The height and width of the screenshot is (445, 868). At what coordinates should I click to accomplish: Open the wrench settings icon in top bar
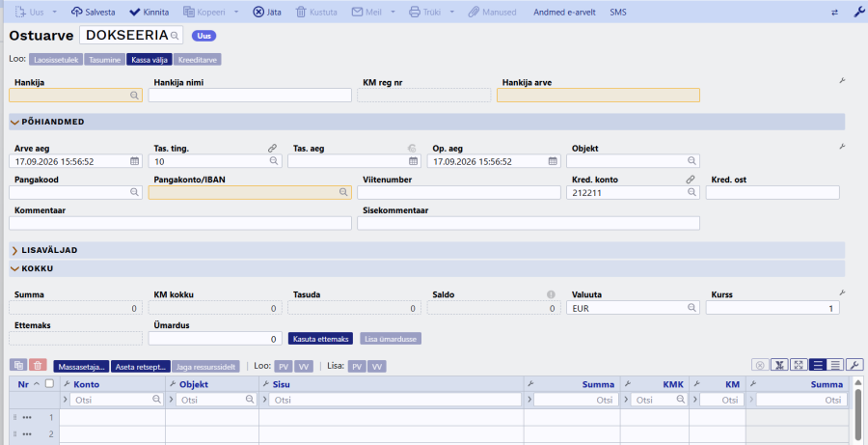pyautogui.click(x=858, y=13)
